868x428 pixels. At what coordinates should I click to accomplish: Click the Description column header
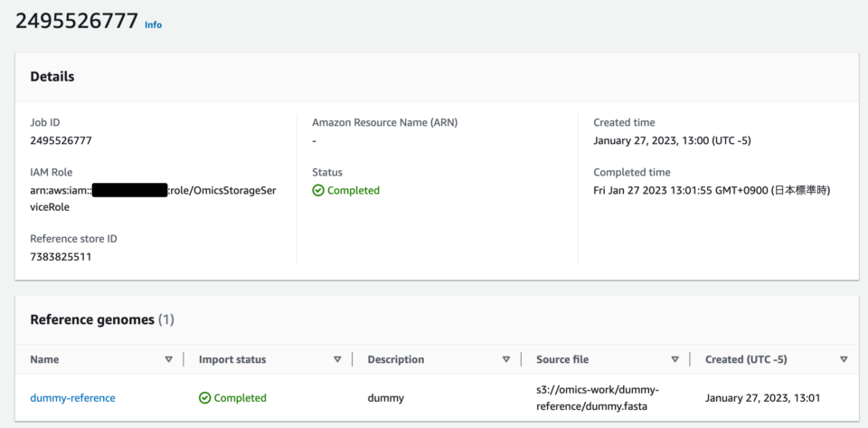pos(396,359)
